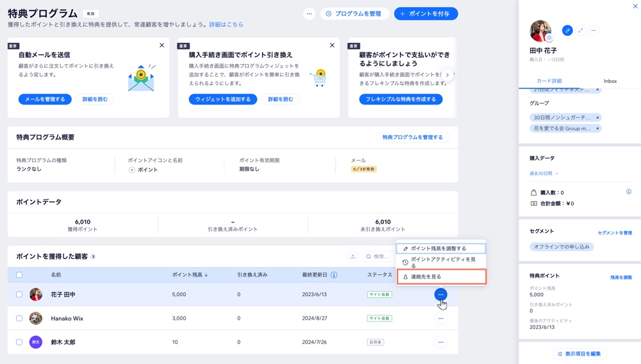641x364 pixels.
Task: Toggle the select-all checkbox in table header
Action: point(19,275)
